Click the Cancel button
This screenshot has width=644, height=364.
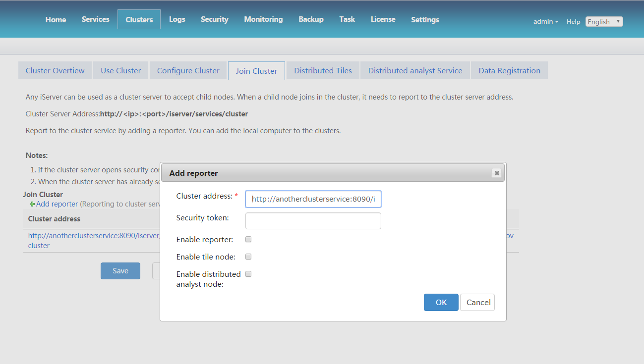pyautogui.click(x=478, y=303)
